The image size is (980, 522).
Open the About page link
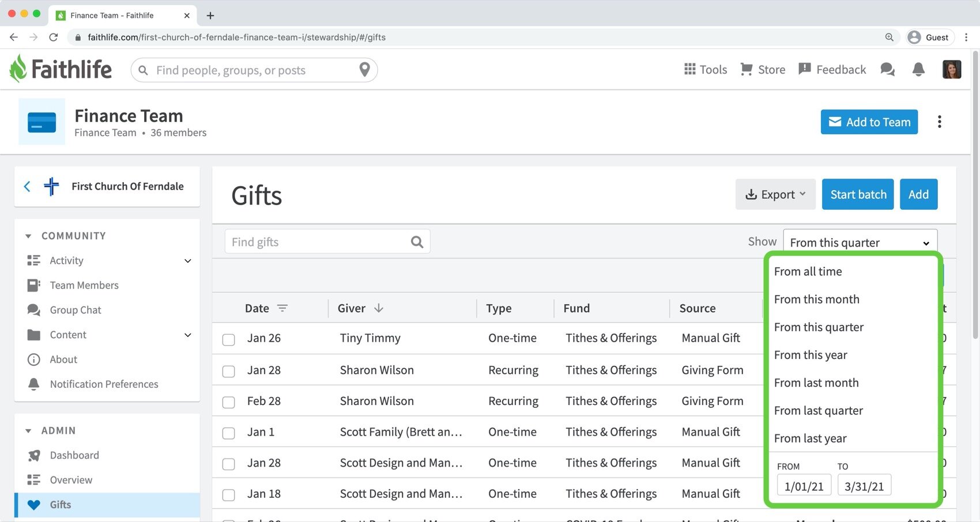pyautogui.click(x=63, y=360)
